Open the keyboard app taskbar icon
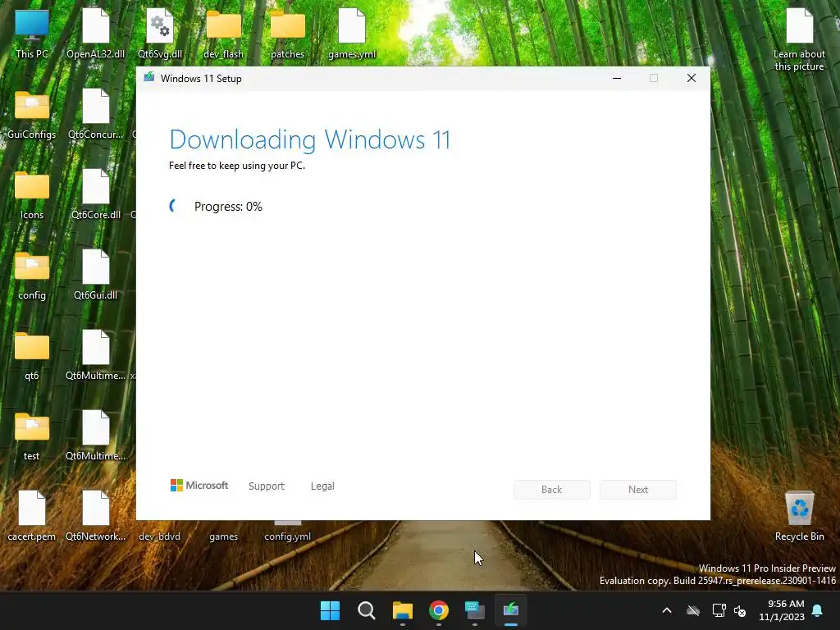The width and height of the screenshot is (840, 630). [475, 610]
